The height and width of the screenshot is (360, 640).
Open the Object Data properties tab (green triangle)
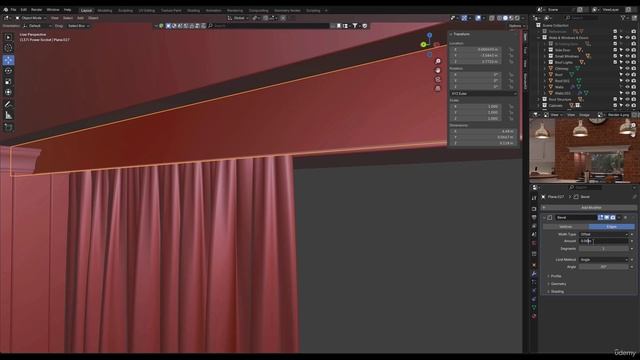(x=534, y=307)
